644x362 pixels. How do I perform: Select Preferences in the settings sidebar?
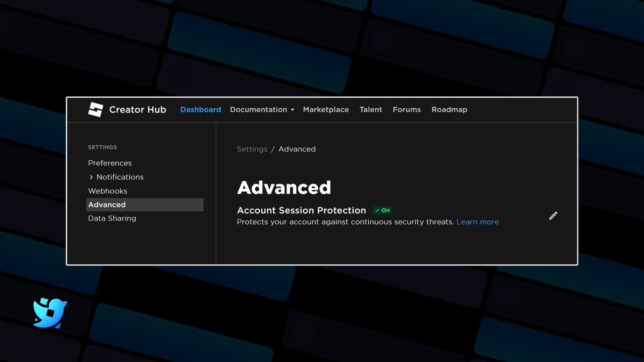coord(110,163)
